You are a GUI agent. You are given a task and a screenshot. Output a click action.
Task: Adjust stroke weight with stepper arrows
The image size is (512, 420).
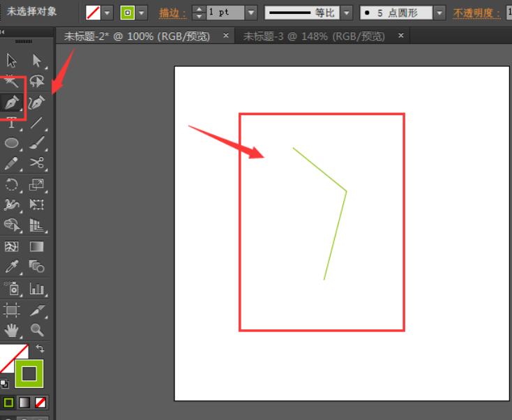coord(199,13)
